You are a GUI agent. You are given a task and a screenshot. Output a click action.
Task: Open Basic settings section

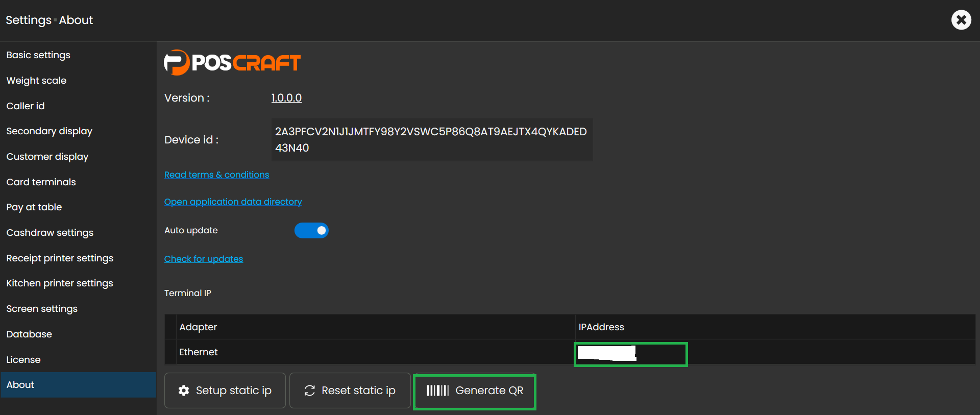tap(38, 55)
